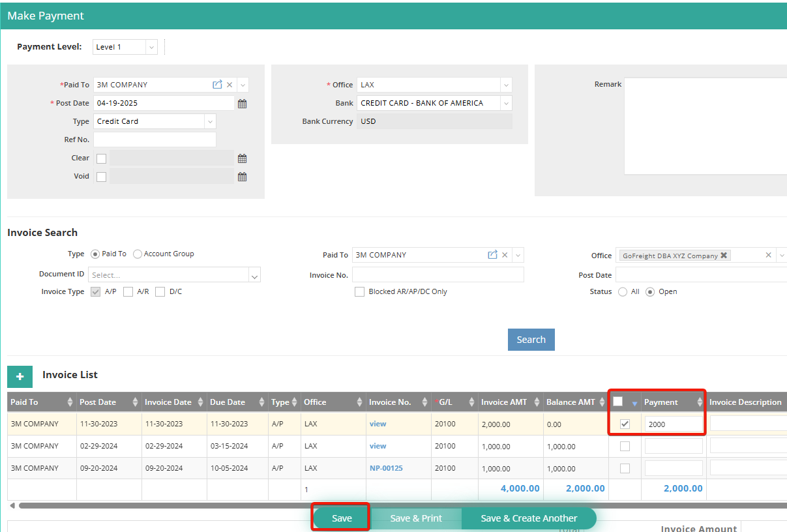Remove GoFreight DBA XYZ Company office tag

click(x=724, y=256)
